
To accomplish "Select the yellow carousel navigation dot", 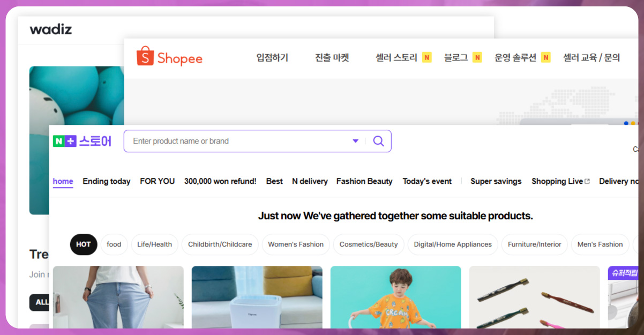I will 633,123.
